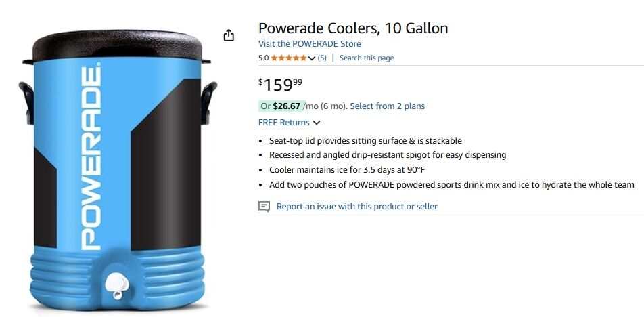Open the (5) customer ratings count
Screen dimensions: 644x317
click(x=322, y=58)
